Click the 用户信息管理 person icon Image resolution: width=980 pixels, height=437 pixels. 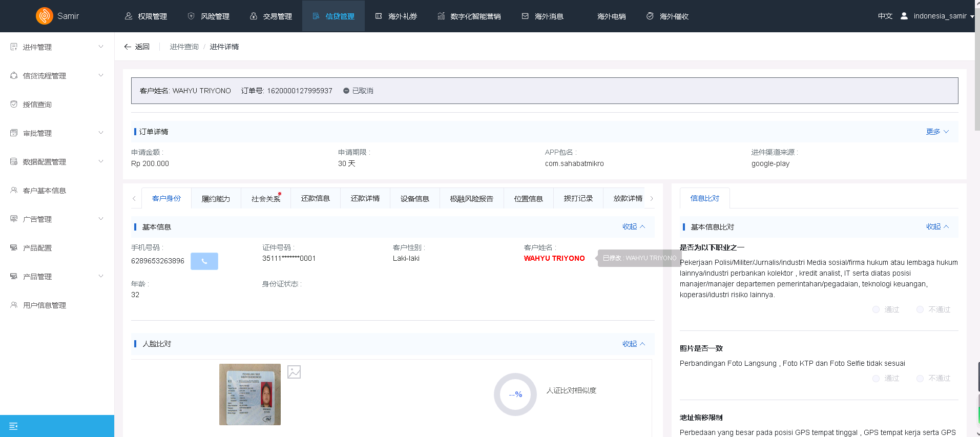click(x=14, y=305)
